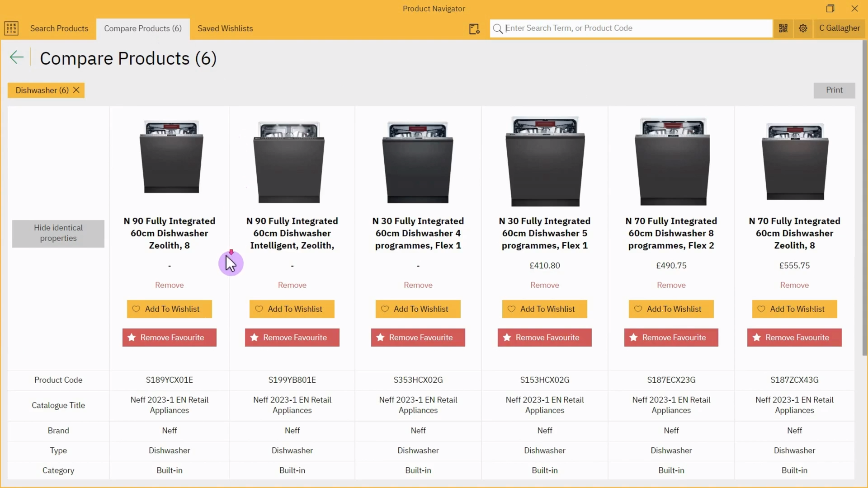Click heart icon for S189YCX01E wishlist
This screenshot has width=868, height=488.
(x=136, y=309)
